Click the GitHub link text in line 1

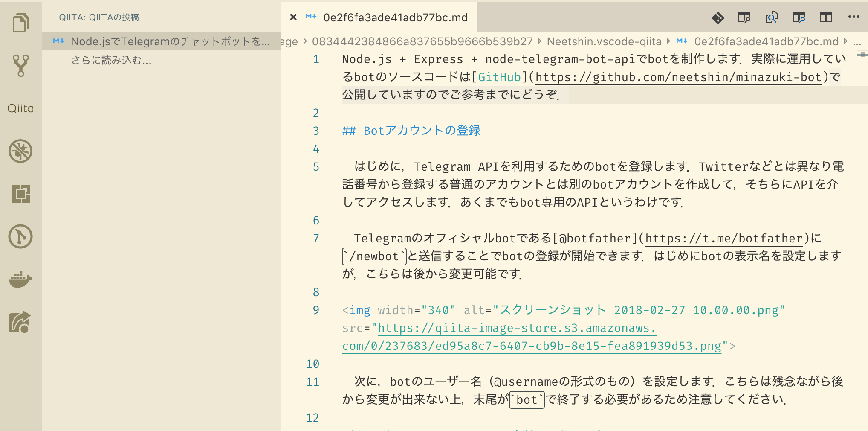click(499, 77)
